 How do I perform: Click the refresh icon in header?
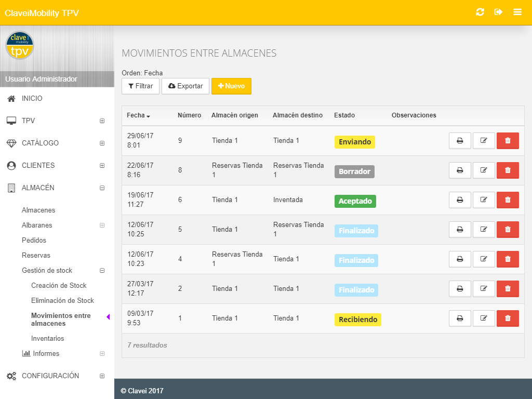(480, 12)
